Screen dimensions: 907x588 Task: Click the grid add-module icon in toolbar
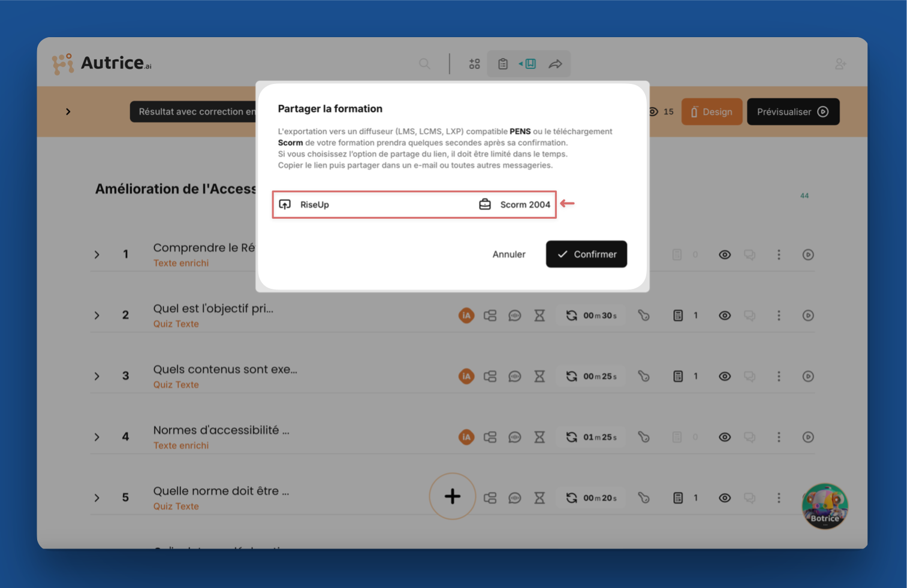pos(474,64)
